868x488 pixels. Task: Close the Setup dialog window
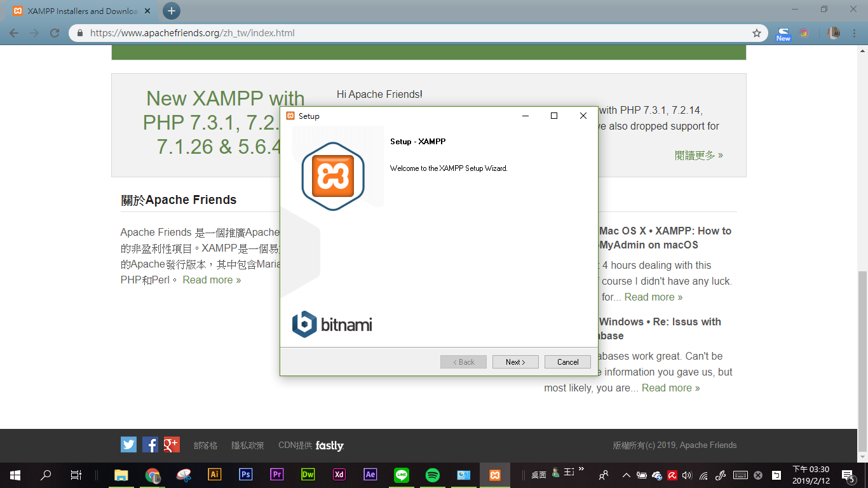pyautogui.click(x=583, y=116)
